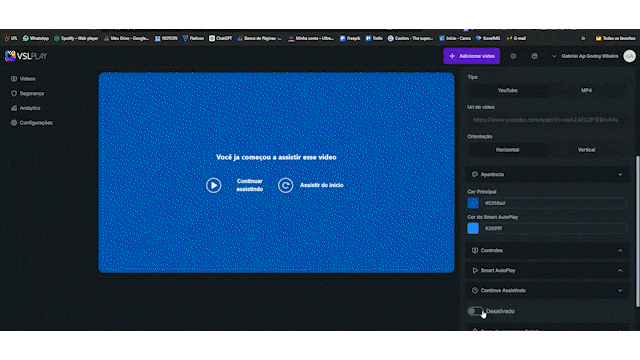Viewport: 640px width, 360px height.
Task: Click the Aparência palette icon
Action: pos(475,174)
